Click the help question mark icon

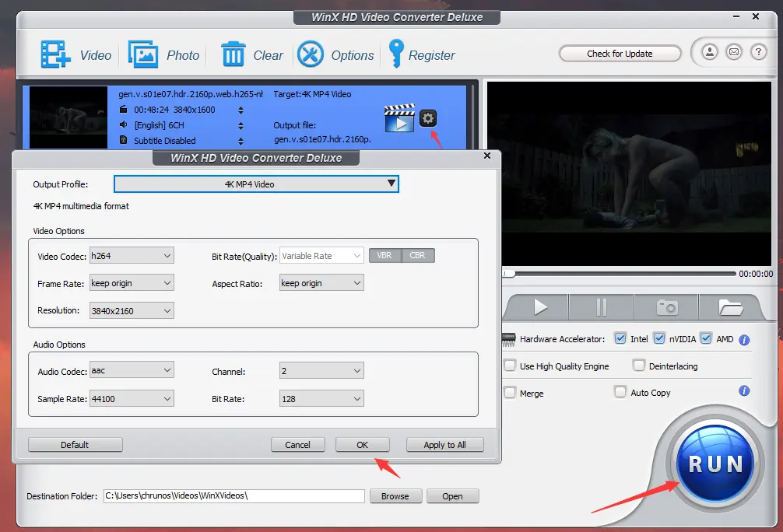click(x=759, y=52)
